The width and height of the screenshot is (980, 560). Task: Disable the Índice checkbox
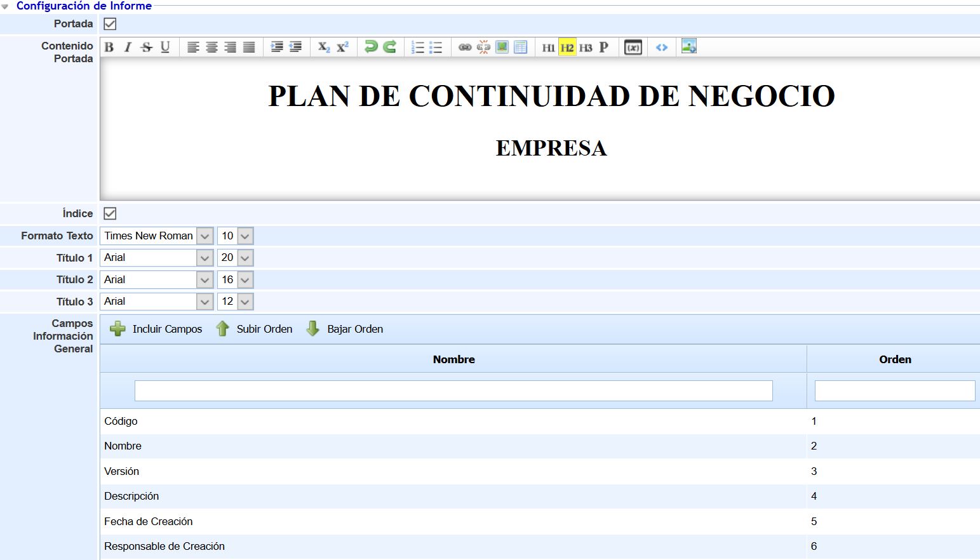[x=109, y=214]
